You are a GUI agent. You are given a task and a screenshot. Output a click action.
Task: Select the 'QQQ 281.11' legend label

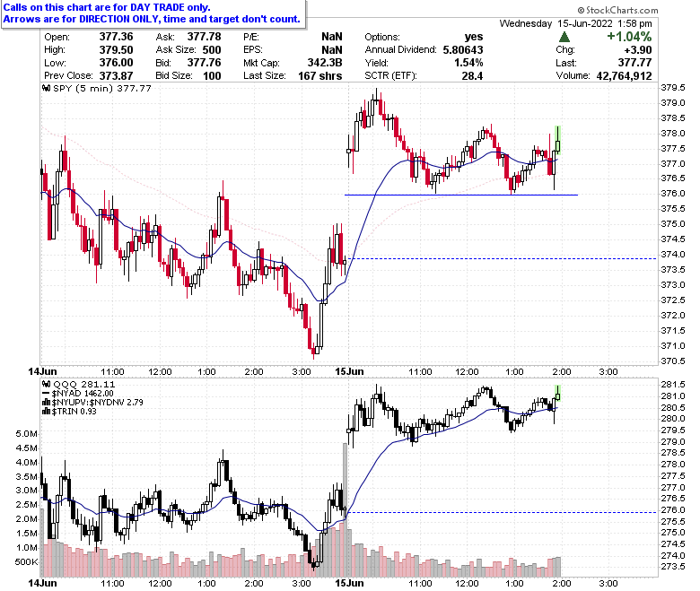pyautogui.click(x=84, y=384)
